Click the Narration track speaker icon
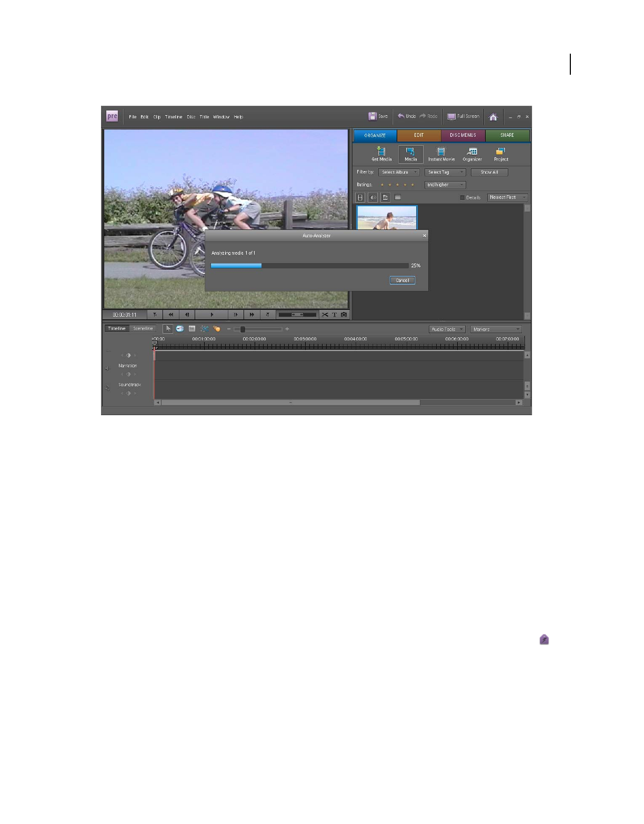The image size is (644, 824). [107, 369]
